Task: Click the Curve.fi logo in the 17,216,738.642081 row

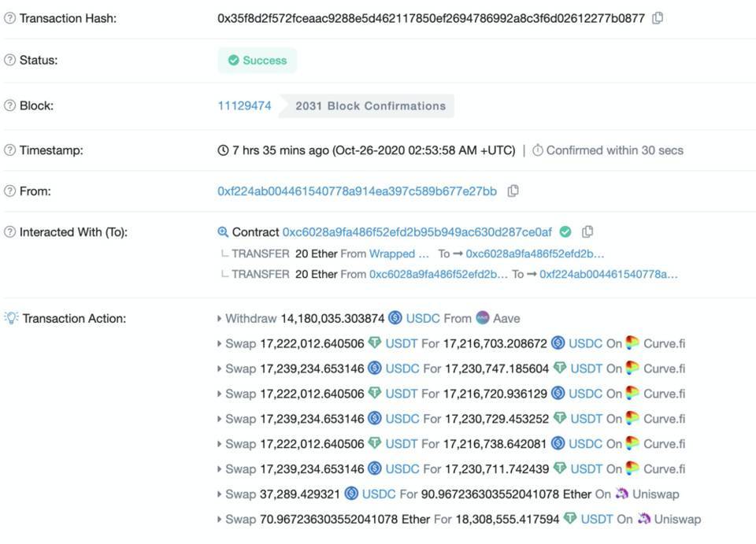Action: coord(632,443)
